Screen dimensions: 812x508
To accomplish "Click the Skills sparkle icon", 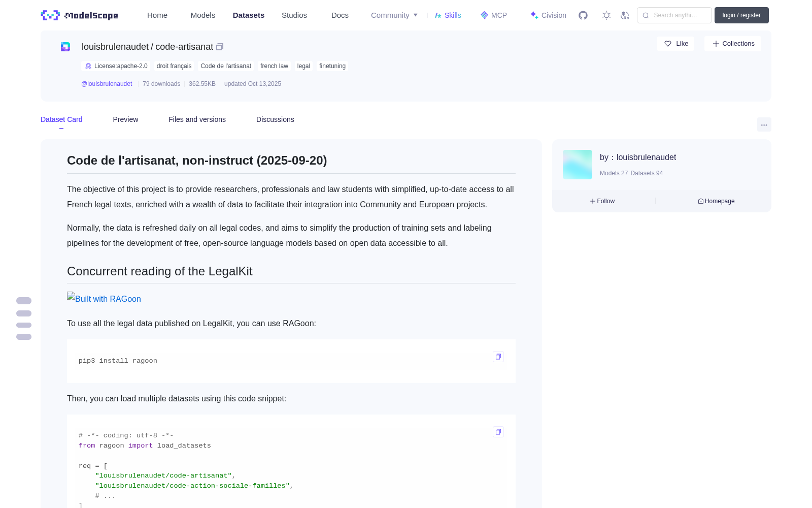I will pos(438,15).
